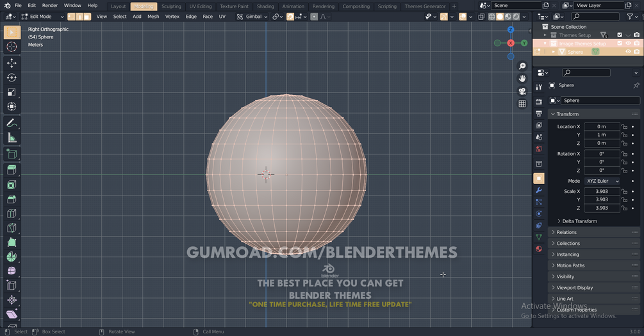Enable edge select mode
This screenshot has width=644, height=336.
[79, 17]
